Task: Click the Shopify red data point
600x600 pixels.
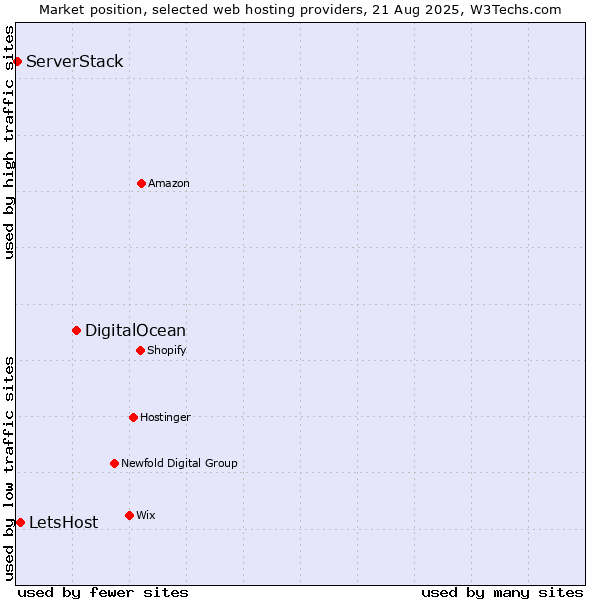Action: pos(140,351)
